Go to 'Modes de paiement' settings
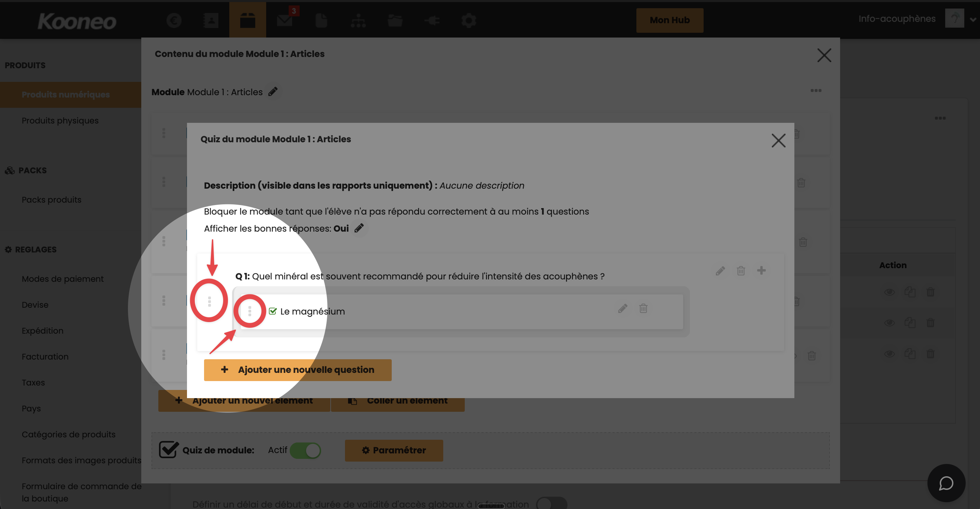980x509 pixels. [62, 279]
